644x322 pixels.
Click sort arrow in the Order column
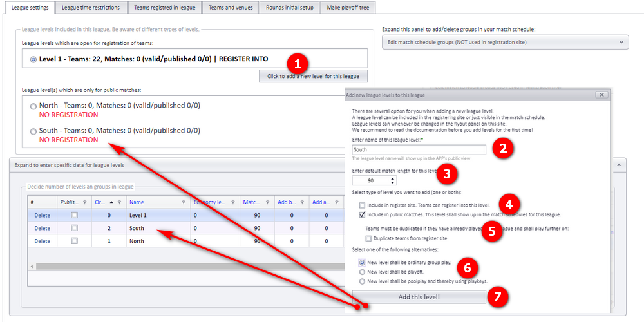[x=112, y=202]
